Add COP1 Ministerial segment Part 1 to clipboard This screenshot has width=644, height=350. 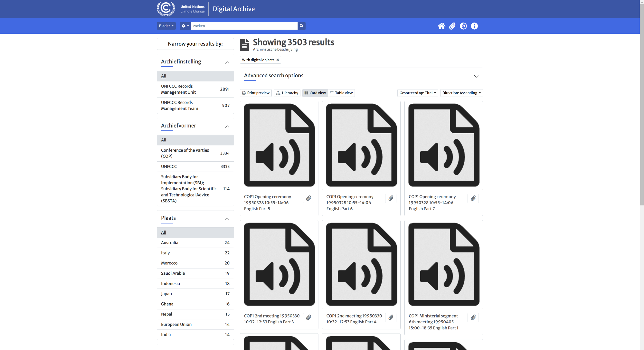(473, 317)
